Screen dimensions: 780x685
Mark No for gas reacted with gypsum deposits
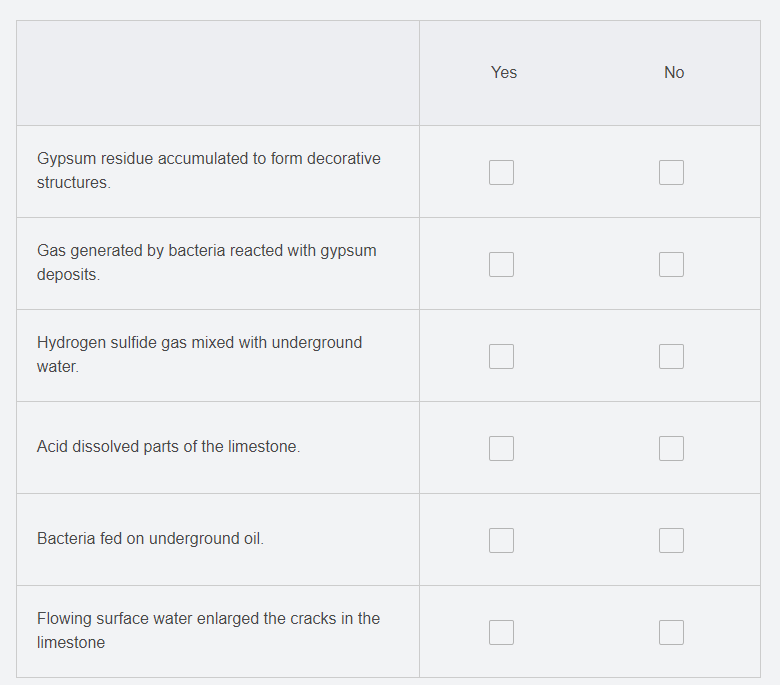point(671,264)
